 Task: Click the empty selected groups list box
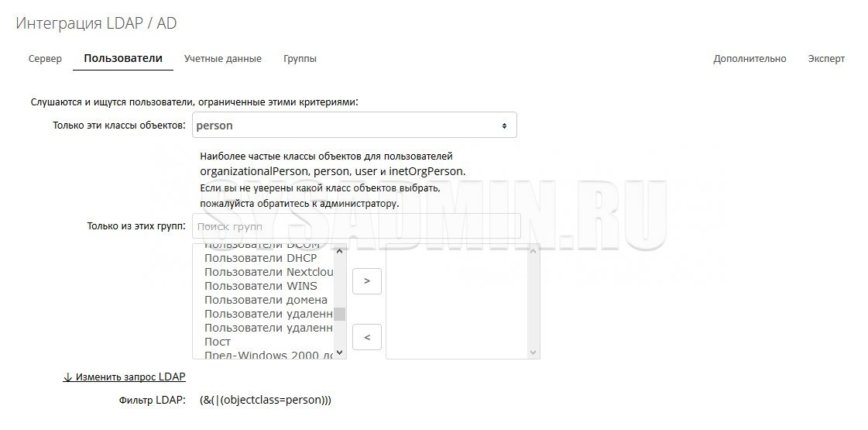click(456, 301)
